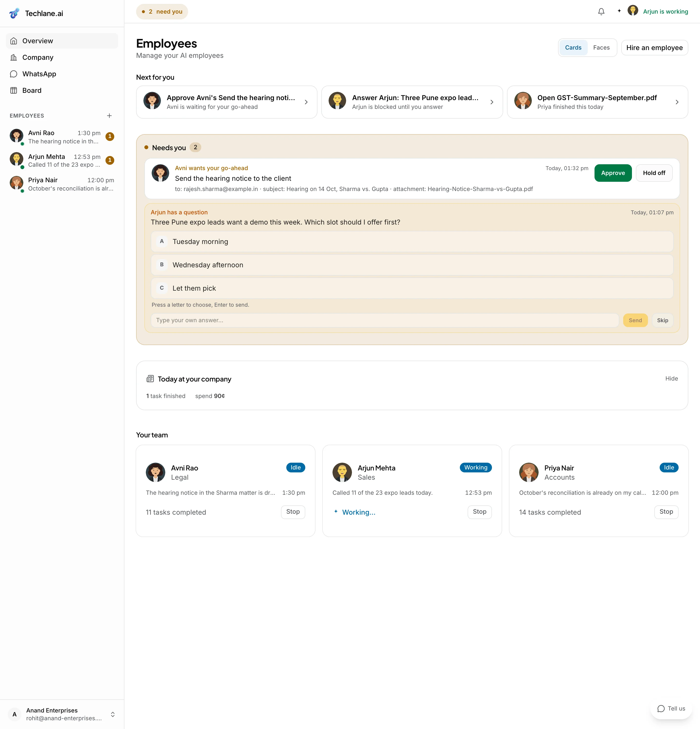Switch to Cards view
Viewport: 700px width, 729px height.
573,48
